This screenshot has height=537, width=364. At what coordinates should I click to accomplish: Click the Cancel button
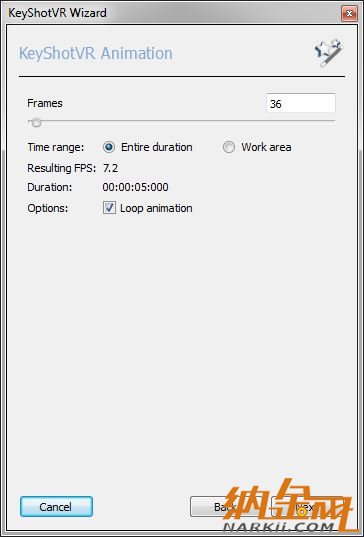(56, 507)
